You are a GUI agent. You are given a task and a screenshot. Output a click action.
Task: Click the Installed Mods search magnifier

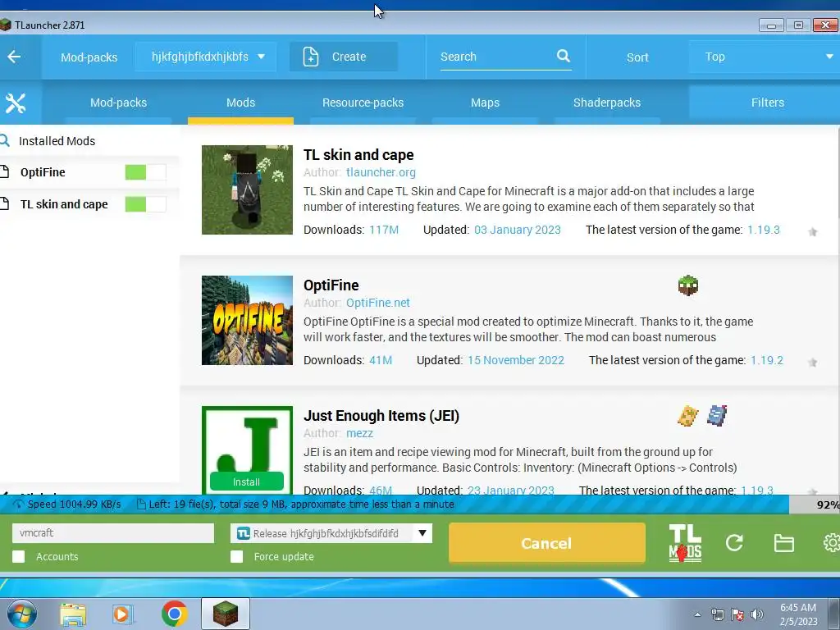pos(5,141)
